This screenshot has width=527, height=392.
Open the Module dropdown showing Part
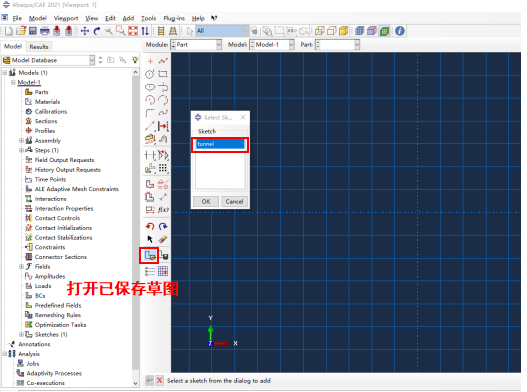pos(197,45)
